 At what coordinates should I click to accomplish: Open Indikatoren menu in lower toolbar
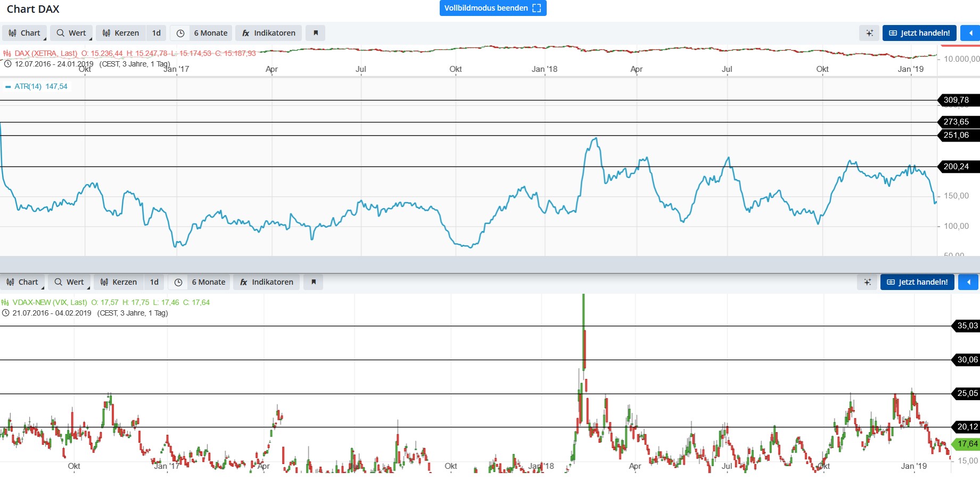pos(267,282)
